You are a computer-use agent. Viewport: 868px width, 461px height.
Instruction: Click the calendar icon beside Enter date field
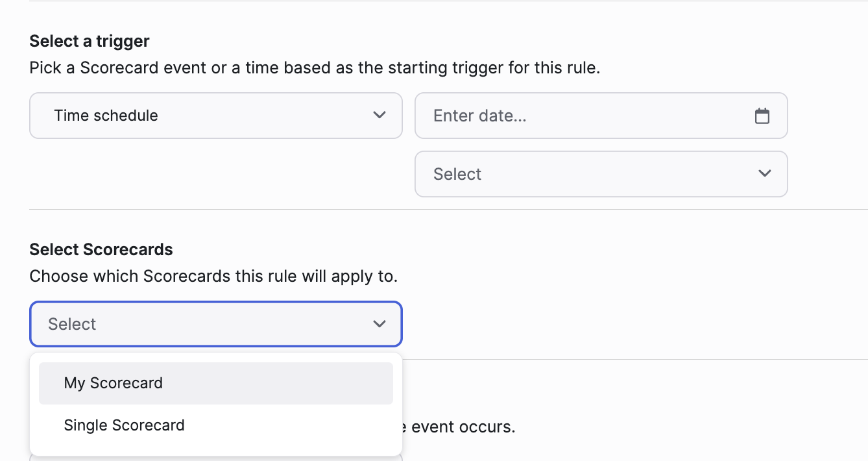coord(763,115)
